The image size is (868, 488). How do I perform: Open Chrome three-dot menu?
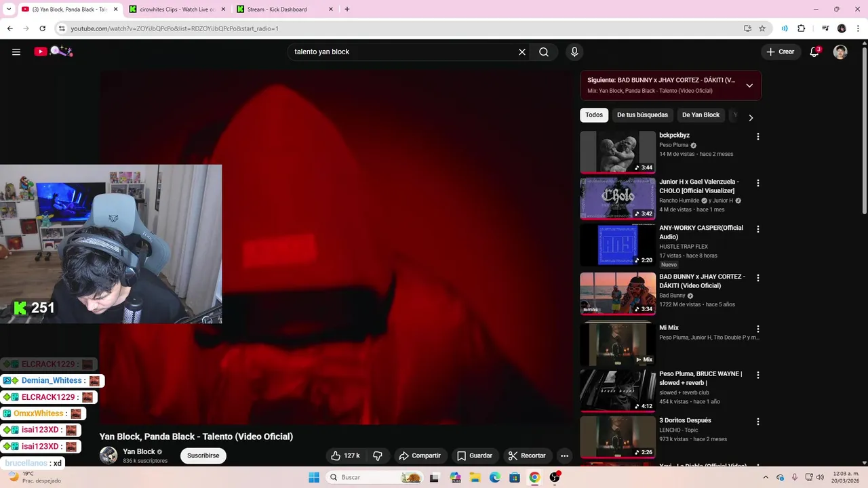point(858,28)
